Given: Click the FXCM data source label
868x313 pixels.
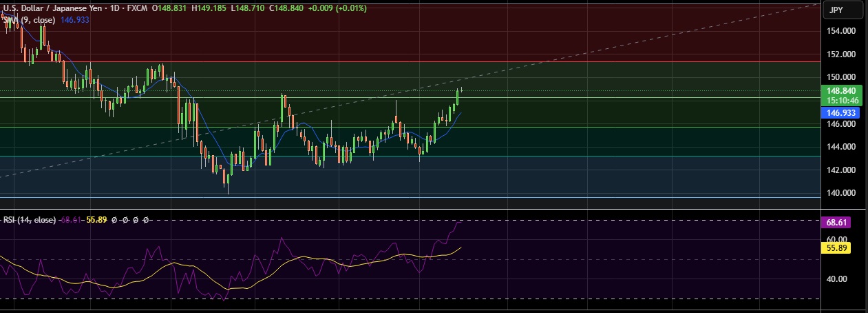Looking at the screenshot, I should (140, 8).
